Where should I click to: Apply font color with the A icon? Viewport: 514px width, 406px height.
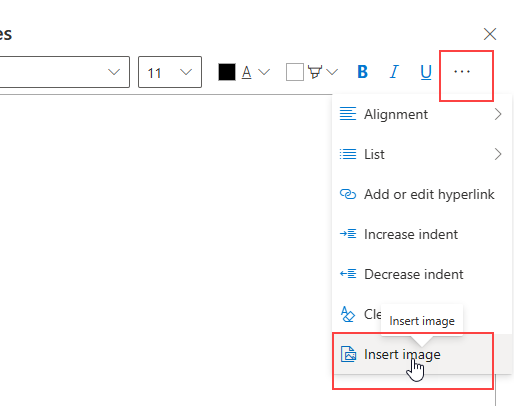coord(246,72)
